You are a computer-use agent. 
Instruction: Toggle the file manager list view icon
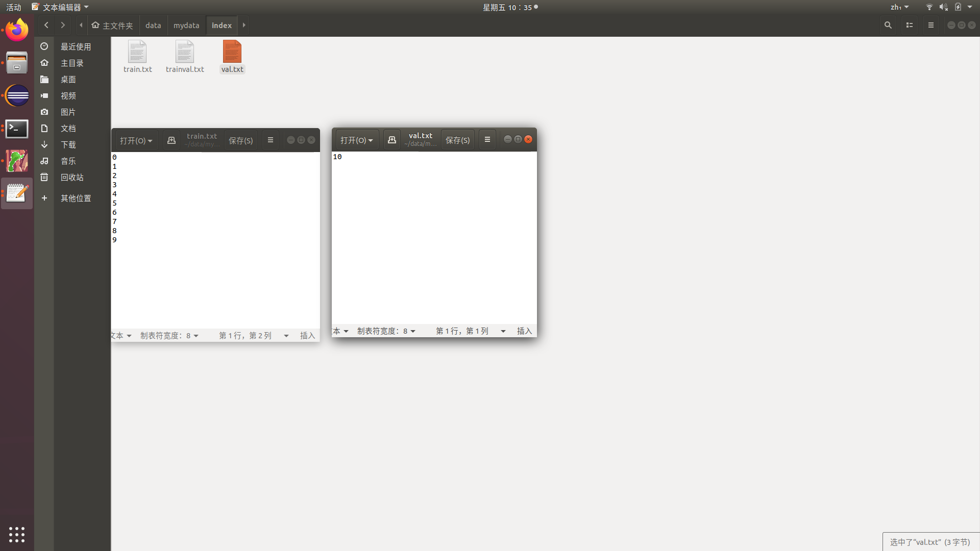tap(910, 25)
